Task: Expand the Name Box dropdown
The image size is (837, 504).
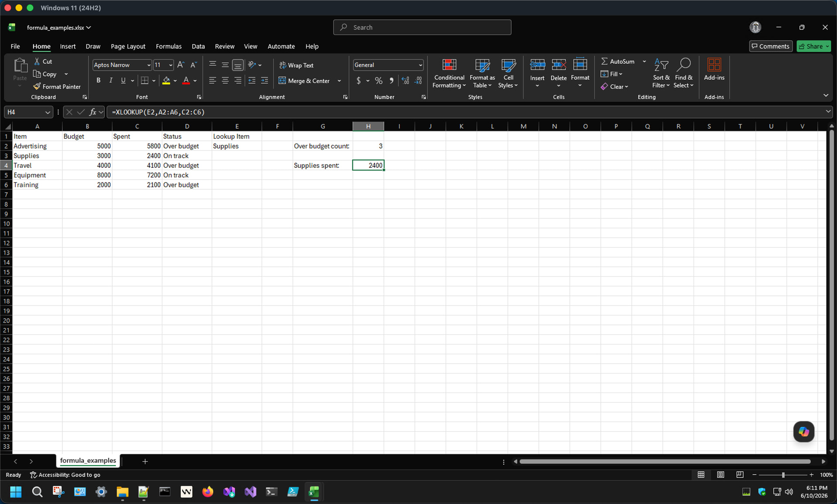Action: point(48,112)
